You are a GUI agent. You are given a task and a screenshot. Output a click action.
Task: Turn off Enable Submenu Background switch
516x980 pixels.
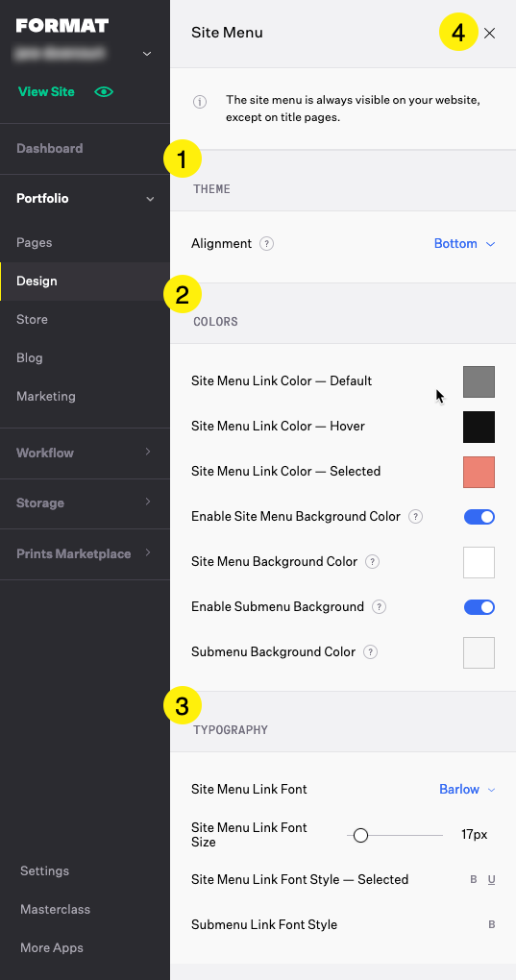(479, 607)
